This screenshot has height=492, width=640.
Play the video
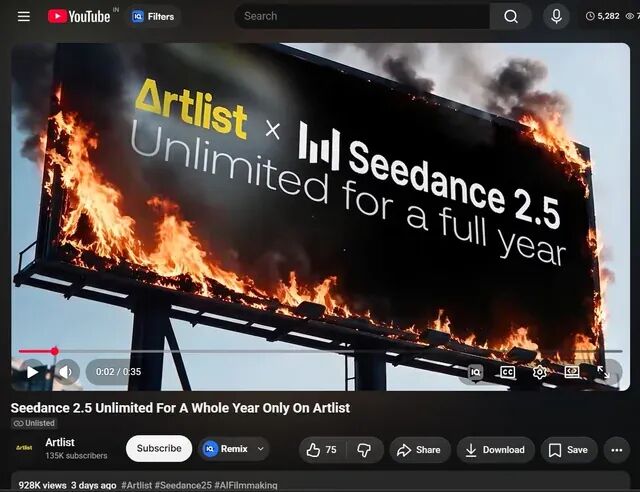tap(32, 372)
